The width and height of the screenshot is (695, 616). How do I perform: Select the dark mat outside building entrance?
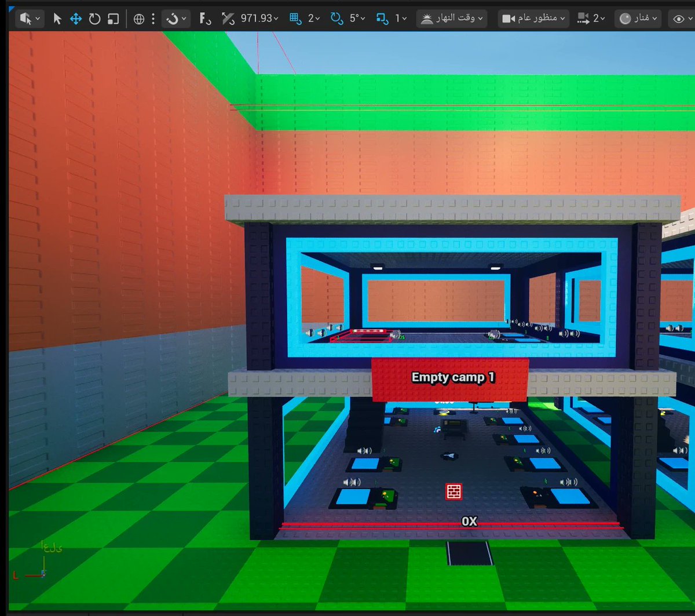(x=469, y=553)
